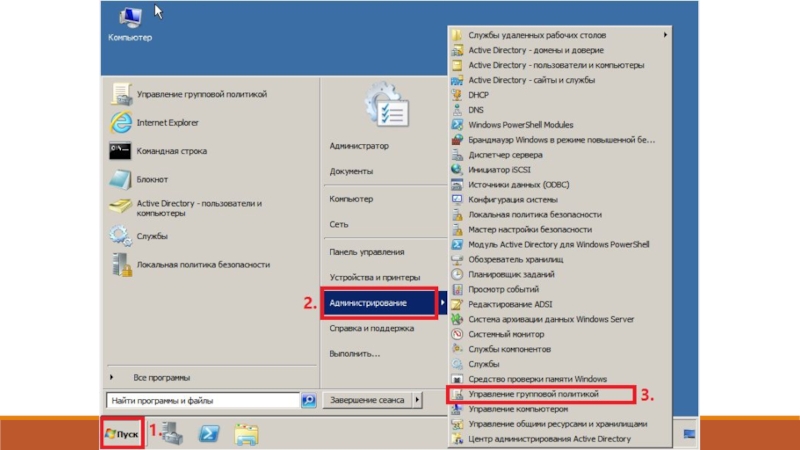The width and height of the screenshot is (800, 450).
Task: Expand Все программы list
Action: [x=161, y=378]
